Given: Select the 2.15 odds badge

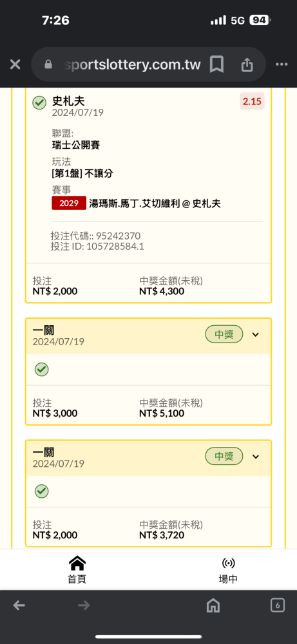Looking at the screenshot, I should point(252,102).
